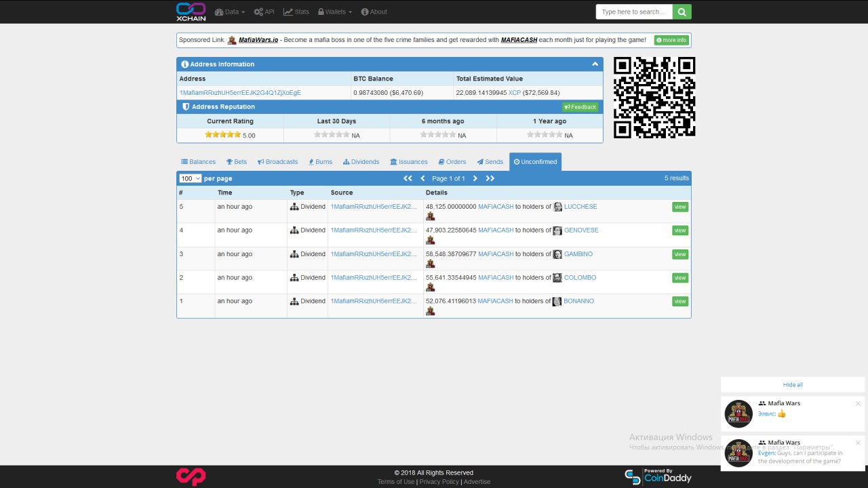Switch to the Balances tab
868x488 pixels.
pos(198,162)
